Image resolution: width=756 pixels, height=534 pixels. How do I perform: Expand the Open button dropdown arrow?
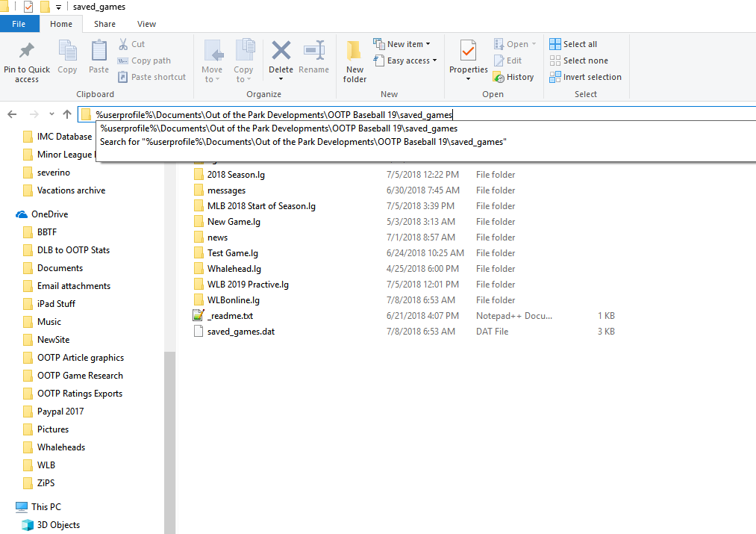[x=534, y=44]
